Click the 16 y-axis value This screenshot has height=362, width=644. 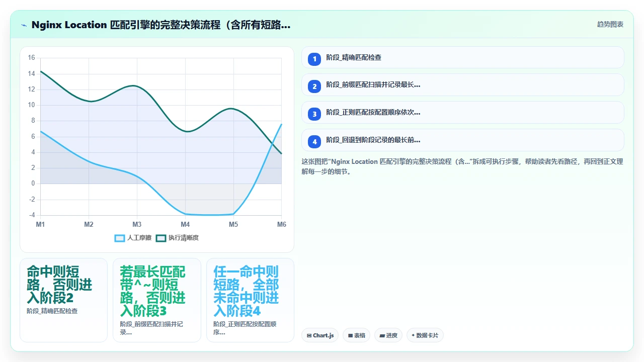point(31,58)
